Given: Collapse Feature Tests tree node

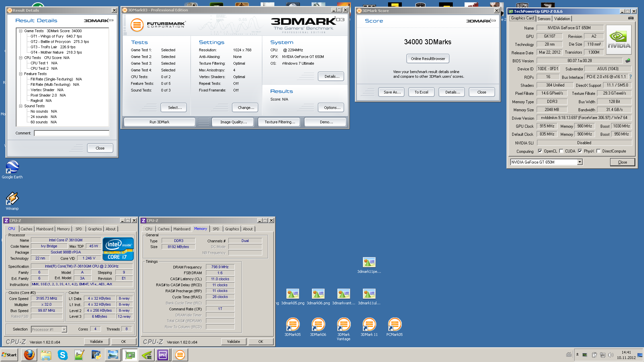Looking at the screenshot, I should [20, 74].
